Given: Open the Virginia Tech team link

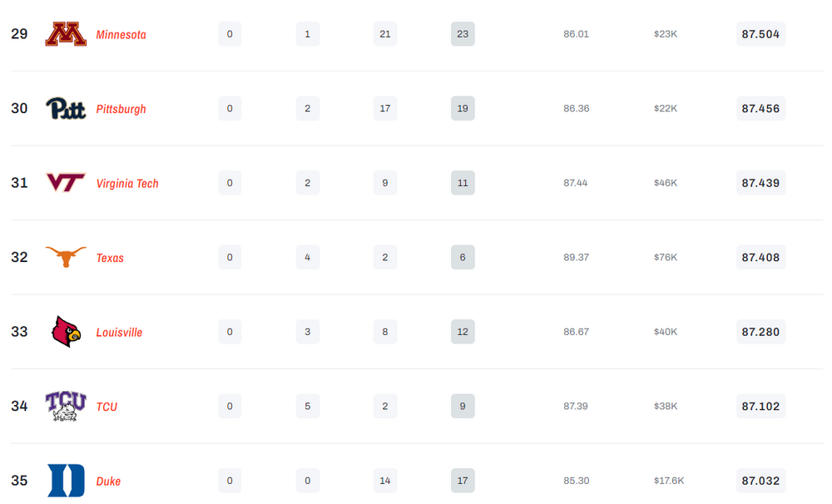Looking at the screenshot, I should tap(128, 183).
